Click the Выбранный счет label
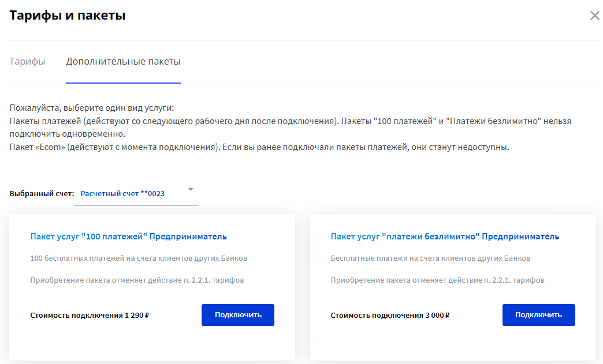The width and height of the screenshot is (603, 364). [x=42, y=194]
